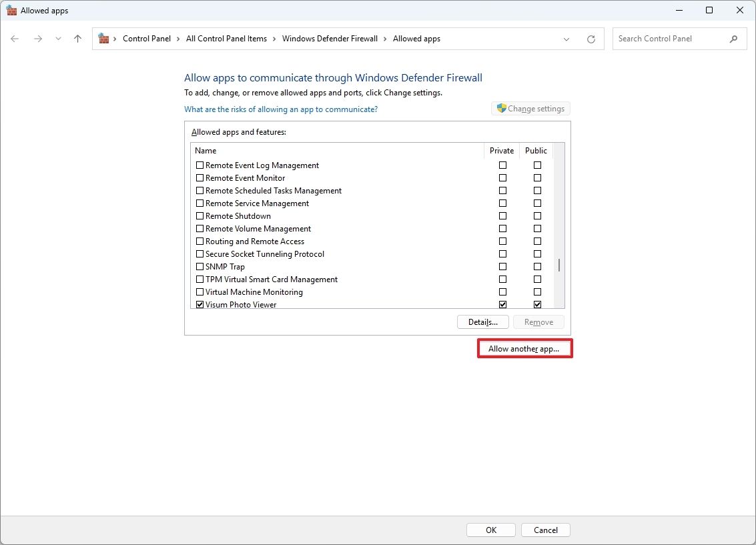Click the shield icon on Change settings
Screen dimensions: 756x545
point(500,108)
